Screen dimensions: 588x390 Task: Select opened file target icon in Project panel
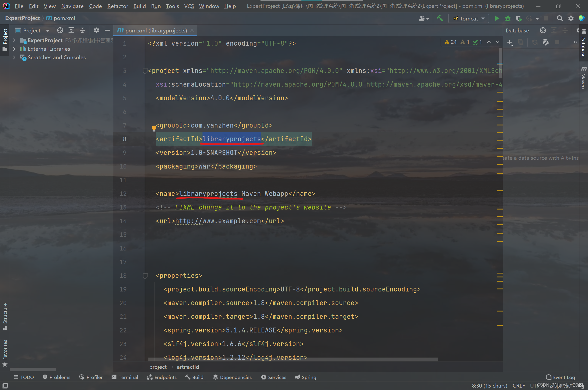60,30
